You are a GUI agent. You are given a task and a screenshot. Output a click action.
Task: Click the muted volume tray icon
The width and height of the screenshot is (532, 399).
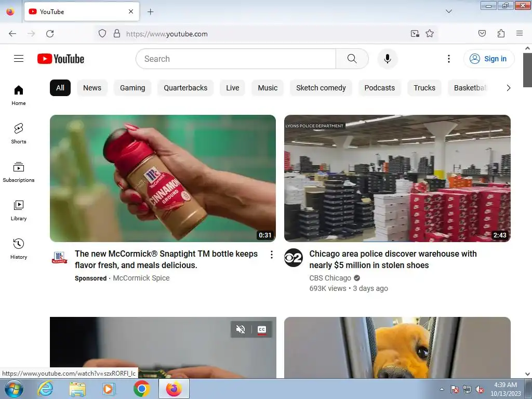480,390
